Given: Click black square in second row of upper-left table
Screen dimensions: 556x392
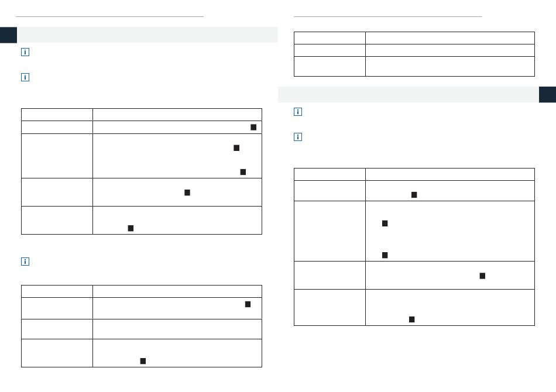Looking at the screenshot, I should (x=253, y=127).
